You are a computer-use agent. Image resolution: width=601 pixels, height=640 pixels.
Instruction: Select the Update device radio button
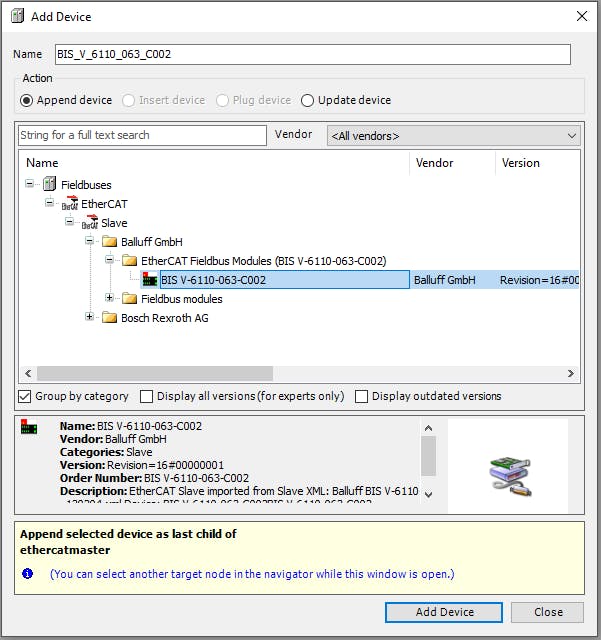[x=307, y=100]
